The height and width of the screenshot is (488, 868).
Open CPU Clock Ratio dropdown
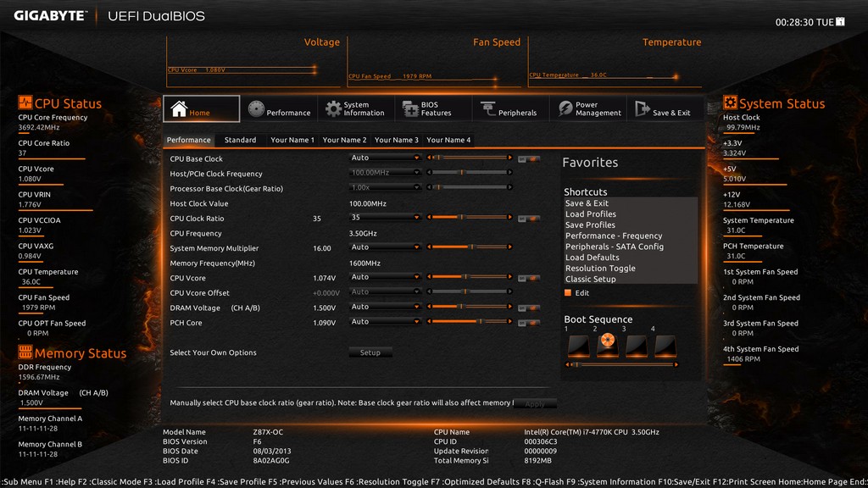click(385, 218)
